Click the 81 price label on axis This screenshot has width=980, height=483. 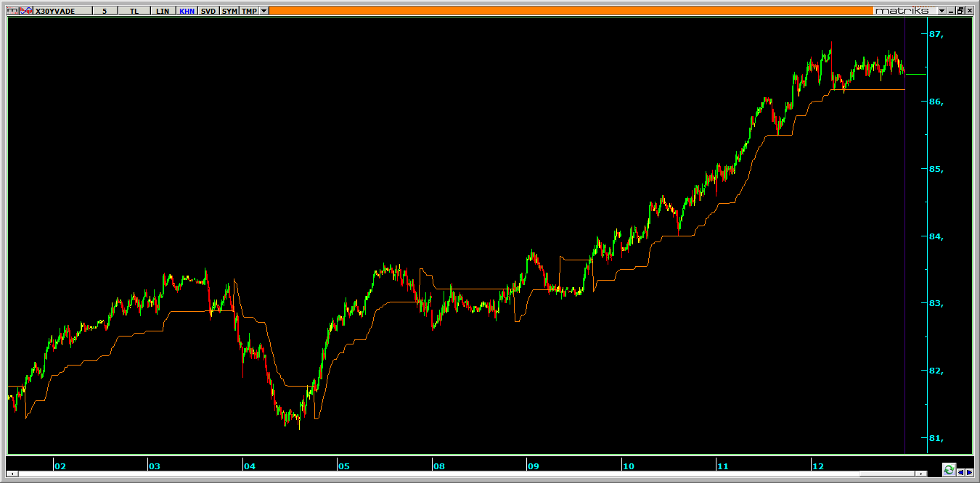pos(936,438)
